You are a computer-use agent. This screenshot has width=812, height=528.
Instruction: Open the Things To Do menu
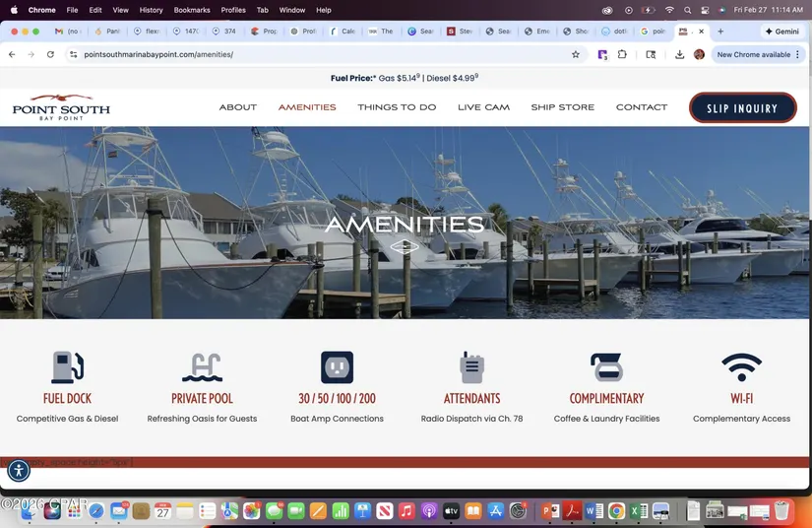coord(397,107)
